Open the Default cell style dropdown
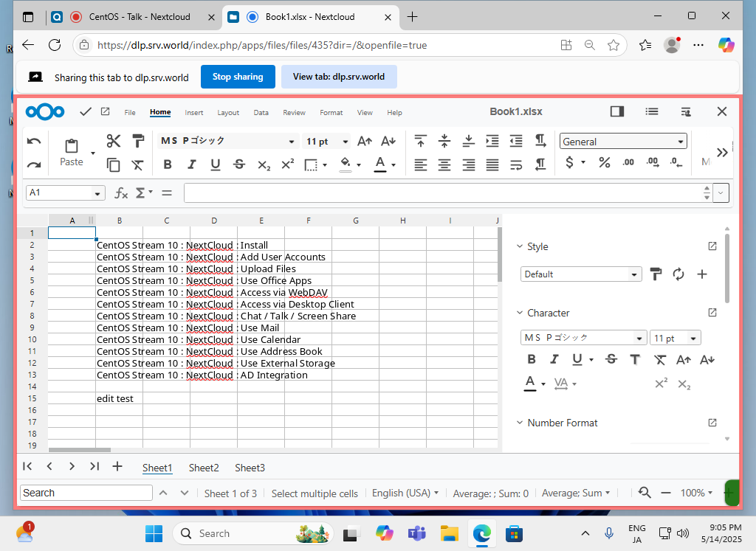 click(581, 274)
